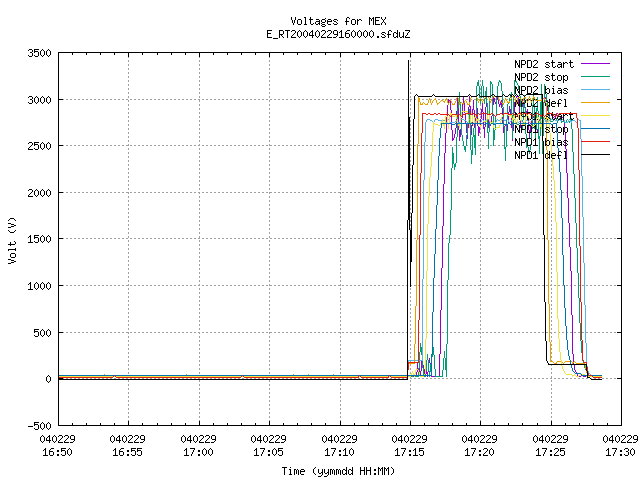Viewport: 640px width, 480px height.
Task: Click the yellow line sample beside NPD1 start
Action: pos(596,116)
